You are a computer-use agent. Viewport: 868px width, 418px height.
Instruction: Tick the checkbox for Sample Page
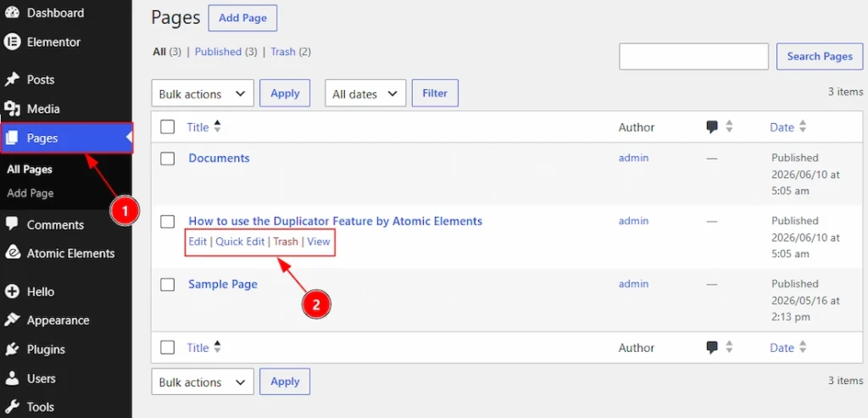[x=167, y=285]
